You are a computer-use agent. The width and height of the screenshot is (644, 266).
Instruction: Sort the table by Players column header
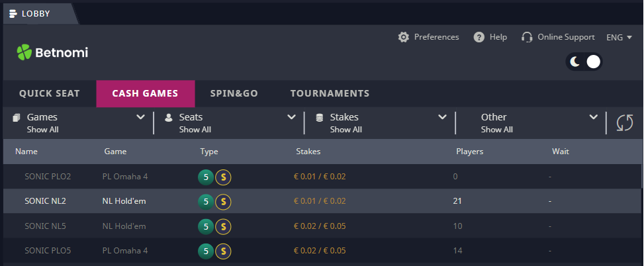[x=469, y=152]
